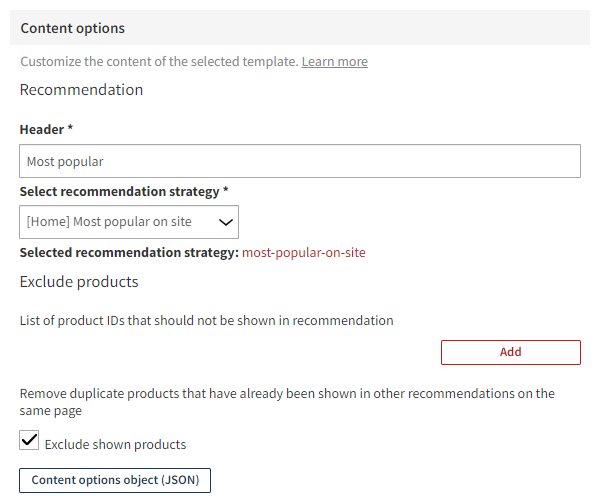
Task: Click the Exclude products heading
Action: pyautogui.click(x=79, y=282)
